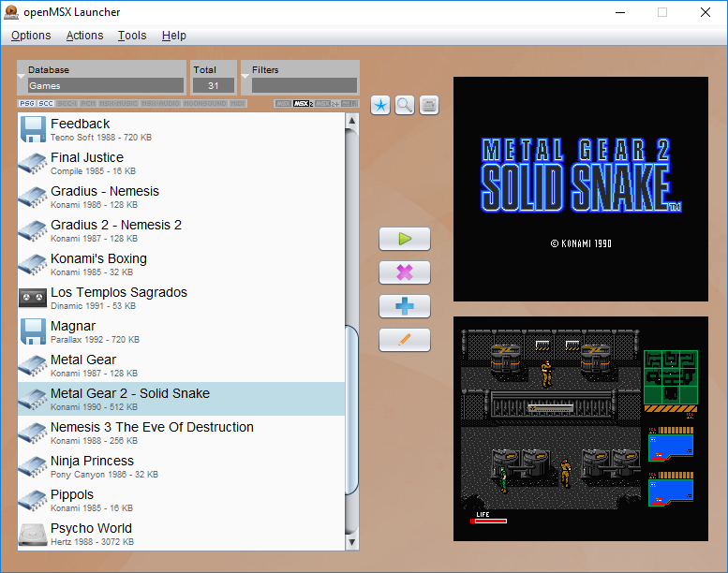Open the Options menu
This screenshot has height=573, width=728.
point(31,36)
